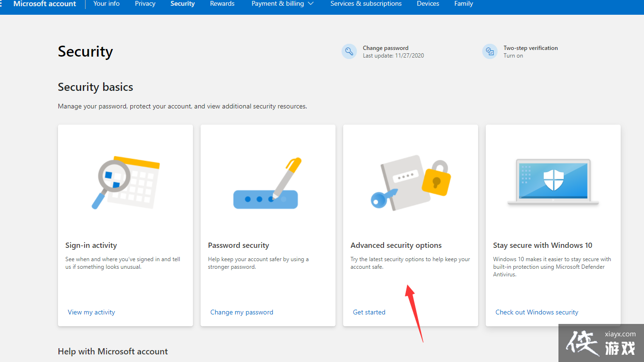Click the Two-step verification heading text

[530, 48]
